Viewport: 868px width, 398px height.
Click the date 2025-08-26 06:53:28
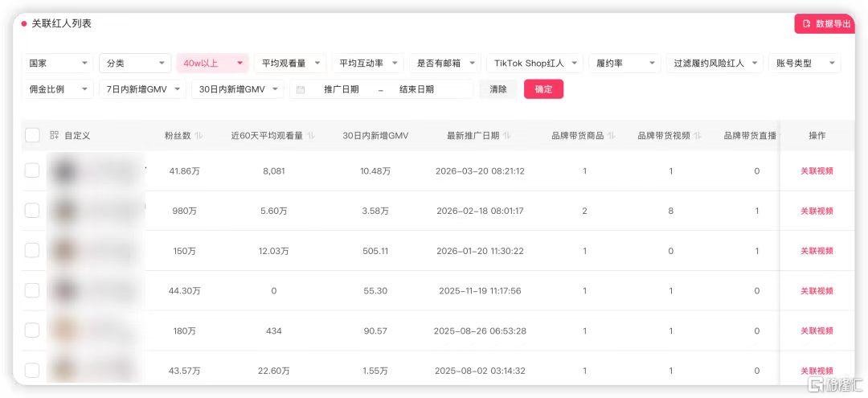480,331
